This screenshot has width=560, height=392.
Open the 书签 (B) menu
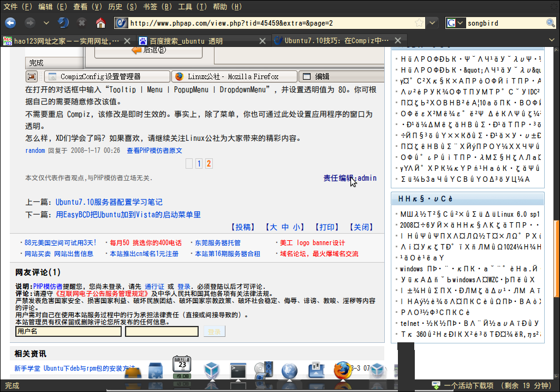click(158, 7)
